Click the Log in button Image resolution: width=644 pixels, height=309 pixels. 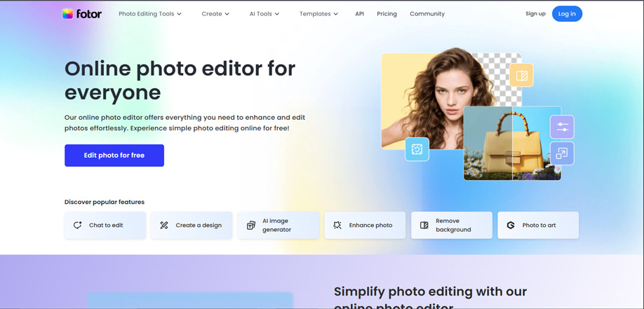pos(567,14)
